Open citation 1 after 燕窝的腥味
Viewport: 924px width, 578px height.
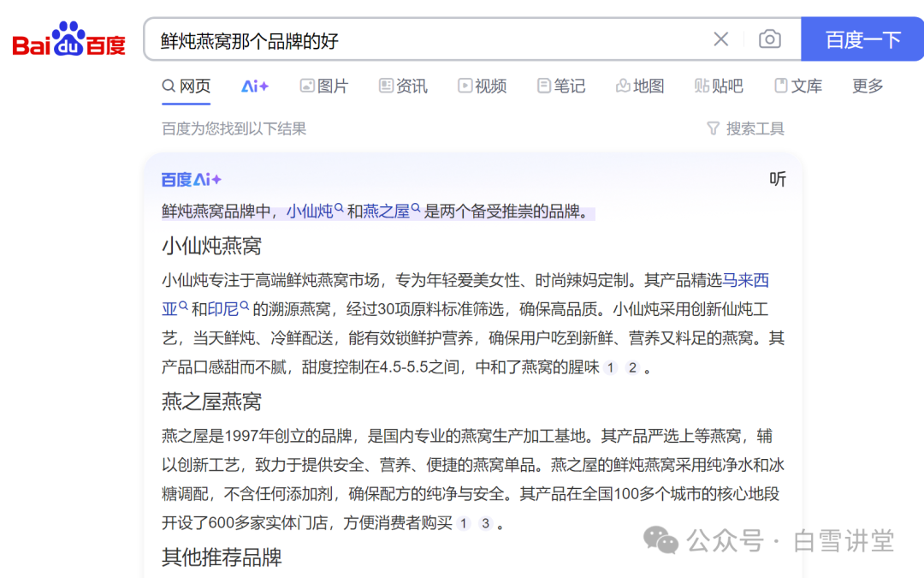[611, 367]
